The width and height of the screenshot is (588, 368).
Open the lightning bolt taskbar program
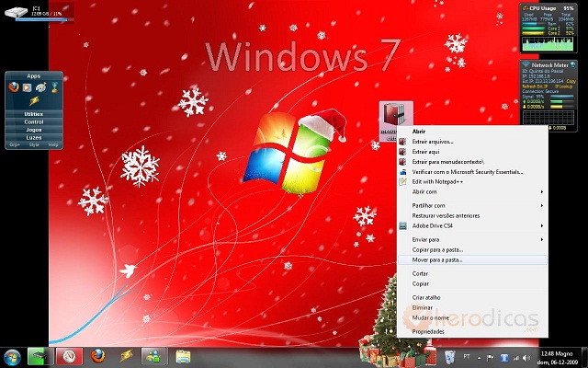tap(127, 356)
